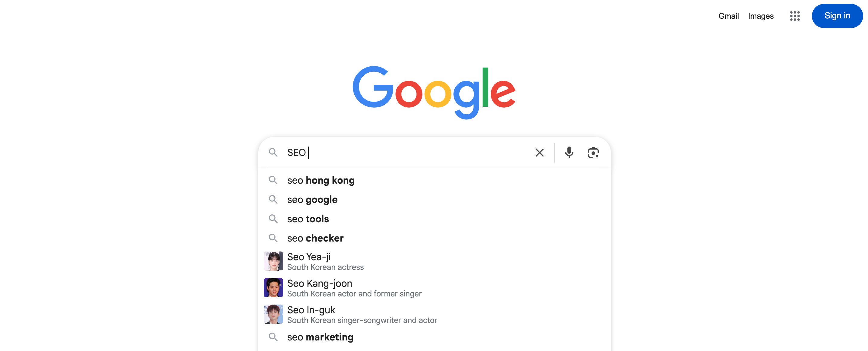Screen dimensions: 868x351
Task: Choose the "seo tools" suggestion text
Action: click(308, 219)
